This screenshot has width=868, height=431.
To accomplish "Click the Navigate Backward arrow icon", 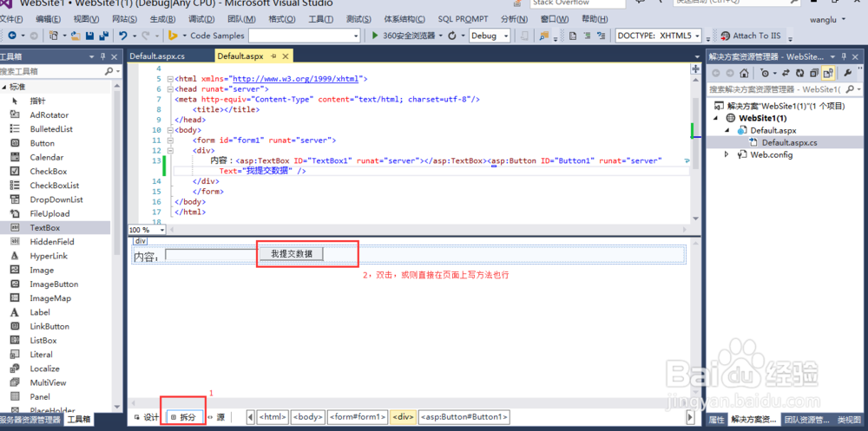I will click(x=11, y=36).
